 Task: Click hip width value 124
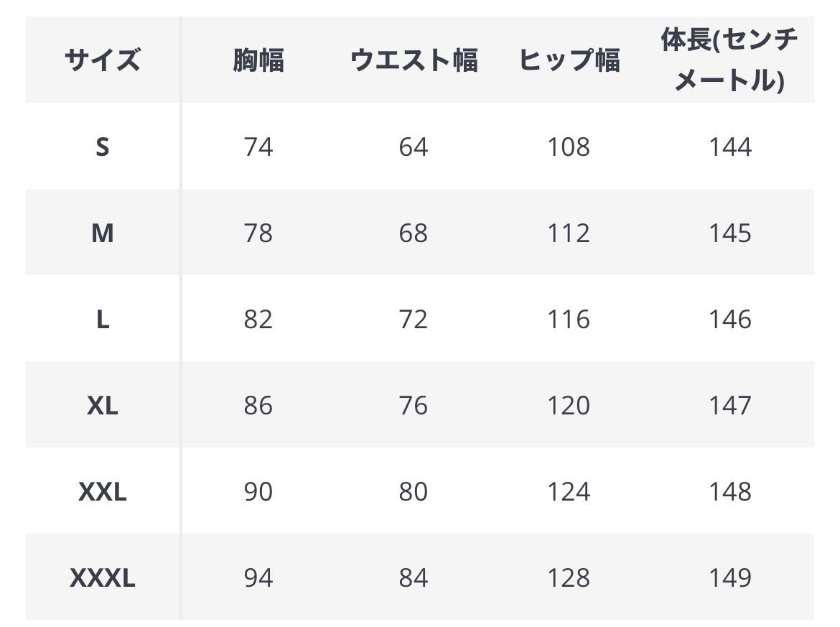(569, 492)
